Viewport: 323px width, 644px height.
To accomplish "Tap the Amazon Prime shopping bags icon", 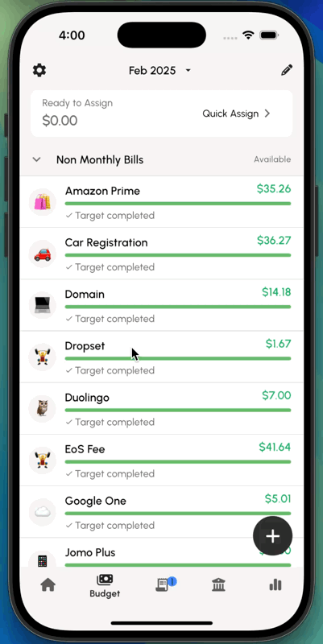I will [43, 202].
